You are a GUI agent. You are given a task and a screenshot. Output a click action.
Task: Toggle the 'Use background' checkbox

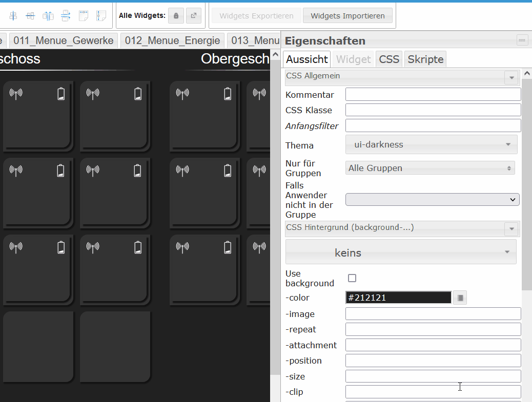tap(352, 278)
